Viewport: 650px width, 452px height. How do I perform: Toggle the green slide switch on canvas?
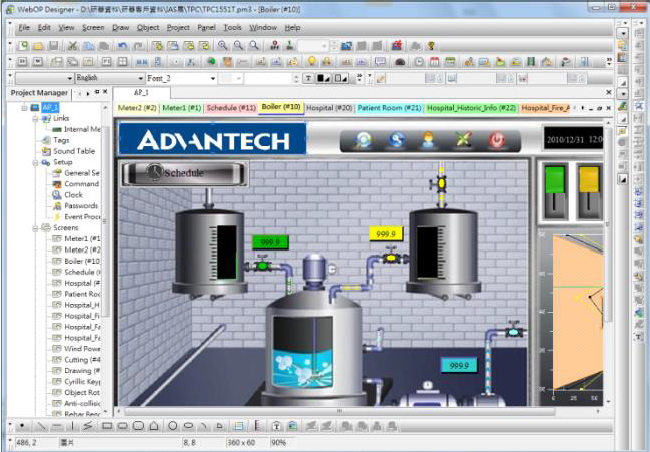pos(555,192)
